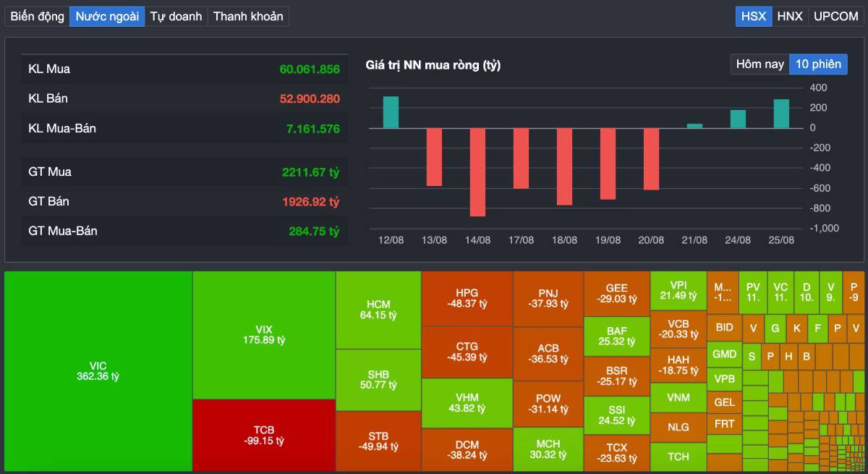Viewport: 868px width, 474px height.
Task: Click the HCM 64.15 tỷ tile
Action: tap(378, 310)
